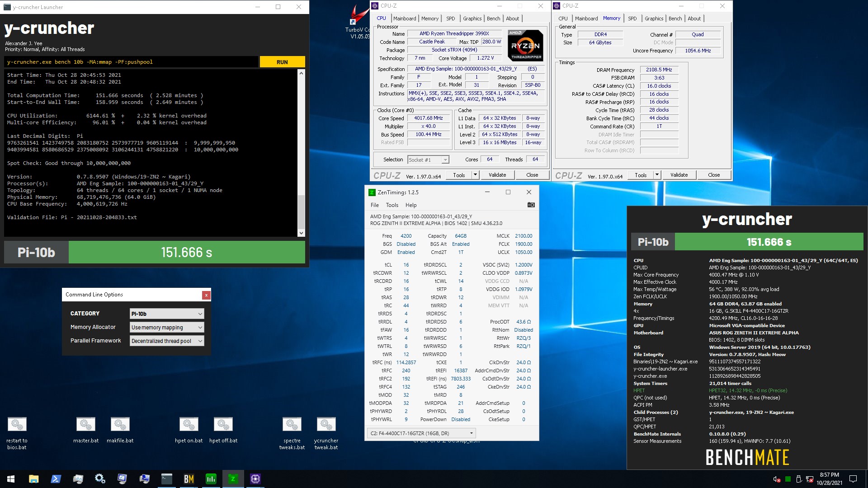Click BenchMate Max Temp/Wattage value
868x488 pixels.
pos(744,289)
